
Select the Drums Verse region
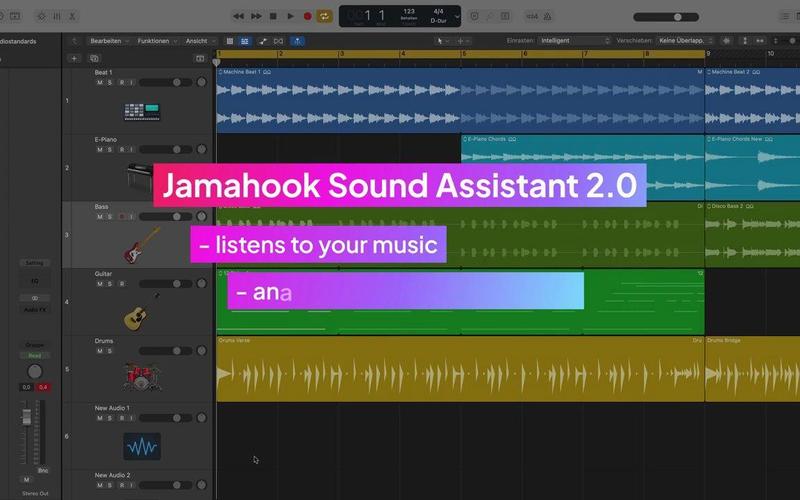(460, 369)
